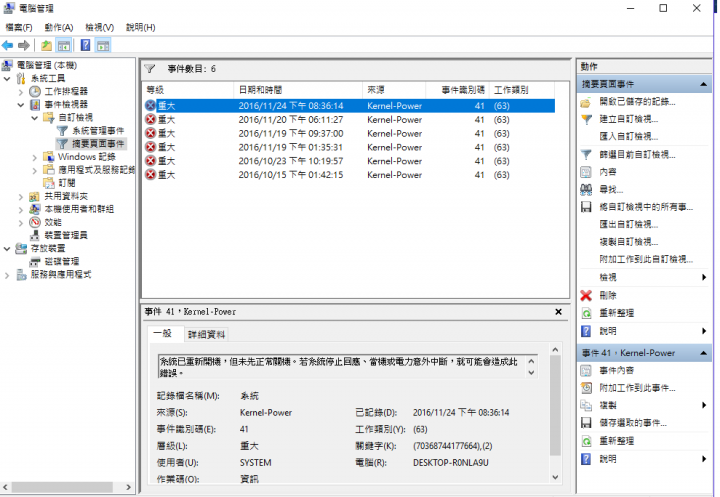Click the filter funnel icon beside 事件數目
This screenshot has height=497, width=720.
coord(150,69)
